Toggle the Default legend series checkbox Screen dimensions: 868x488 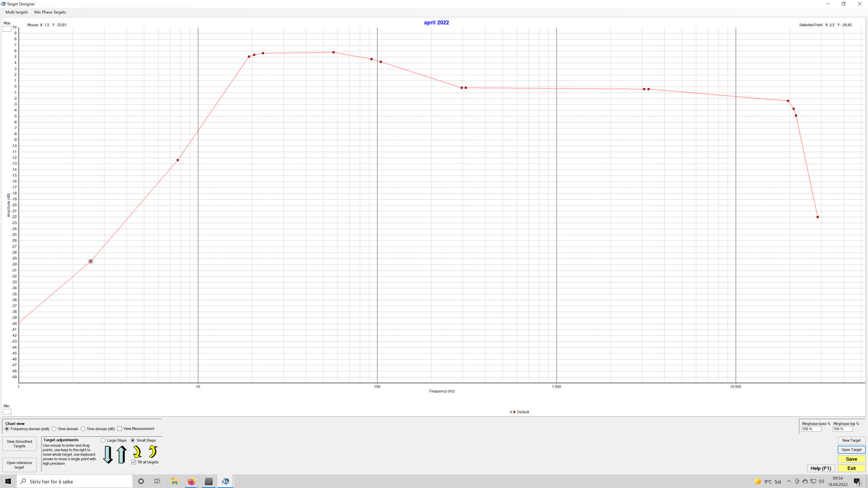click(x=511, y=412)
